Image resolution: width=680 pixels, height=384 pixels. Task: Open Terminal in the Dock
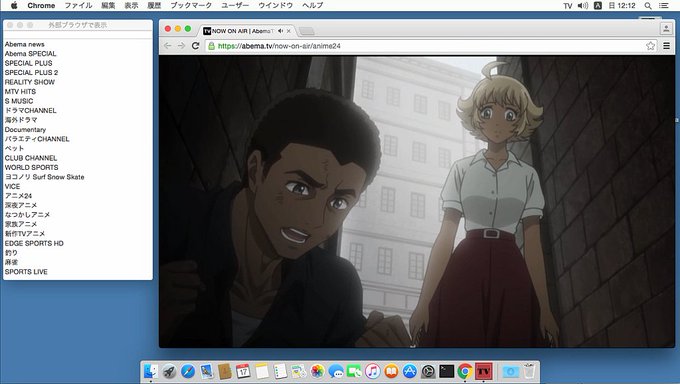(x=446, y=371)
